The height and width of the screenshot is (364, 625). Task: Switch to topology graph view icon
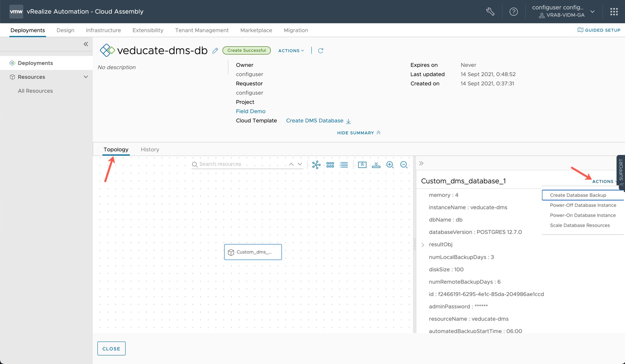(x=316, y=165)
